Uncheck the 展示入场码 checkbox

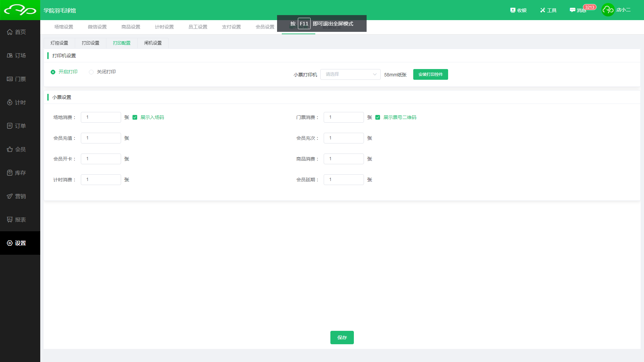point(135,117)
